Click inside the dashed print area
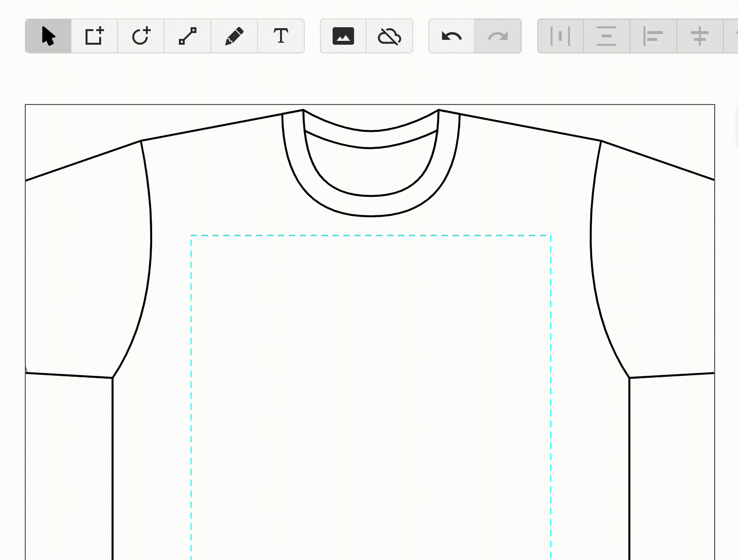 369,389
